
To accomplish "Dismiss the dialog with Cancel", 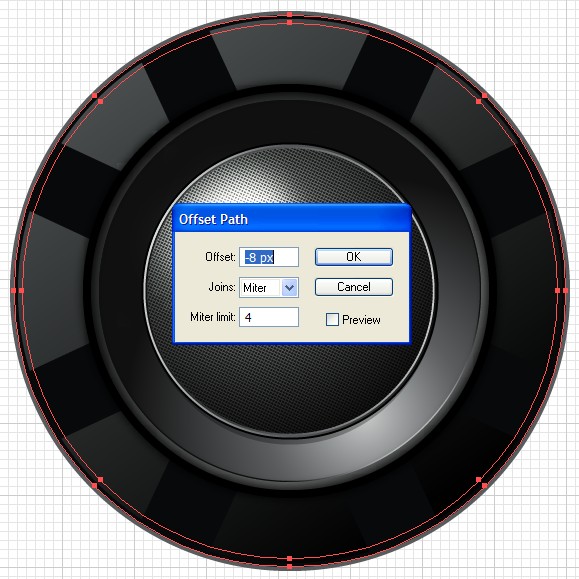I will (354, 287).
